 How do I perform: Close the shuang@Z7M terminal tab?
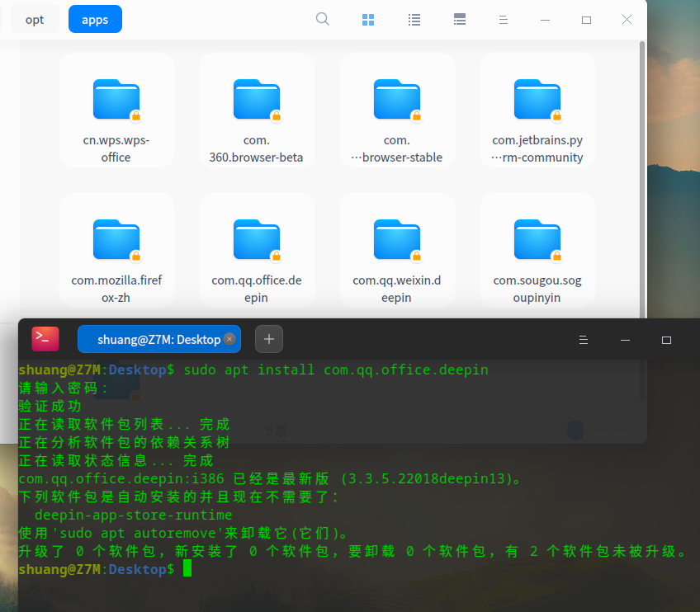click(229, 339)
